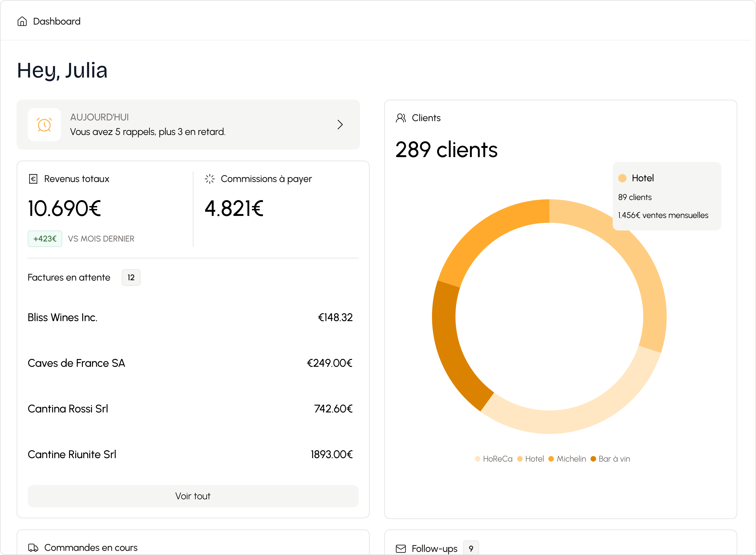Open the Dashboard breadcrumb label
Viewport: 756px width, 555px height.
point(57,21)
